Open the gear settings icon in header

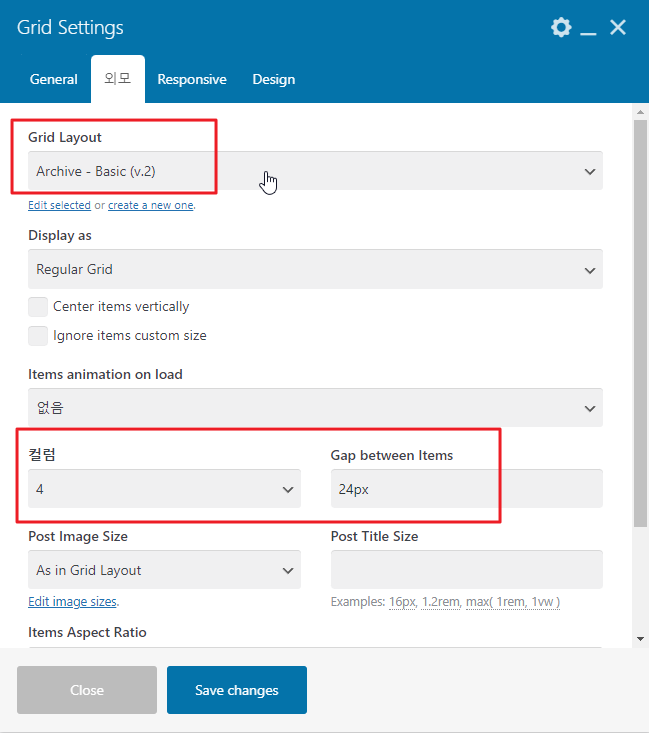[561, 28]
